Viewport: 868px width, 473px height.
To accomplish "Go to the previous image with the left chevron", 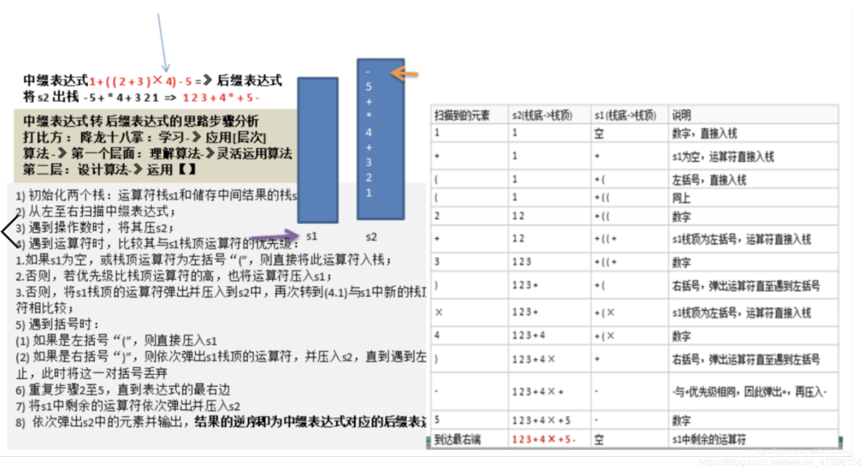I will click(10, 232).
